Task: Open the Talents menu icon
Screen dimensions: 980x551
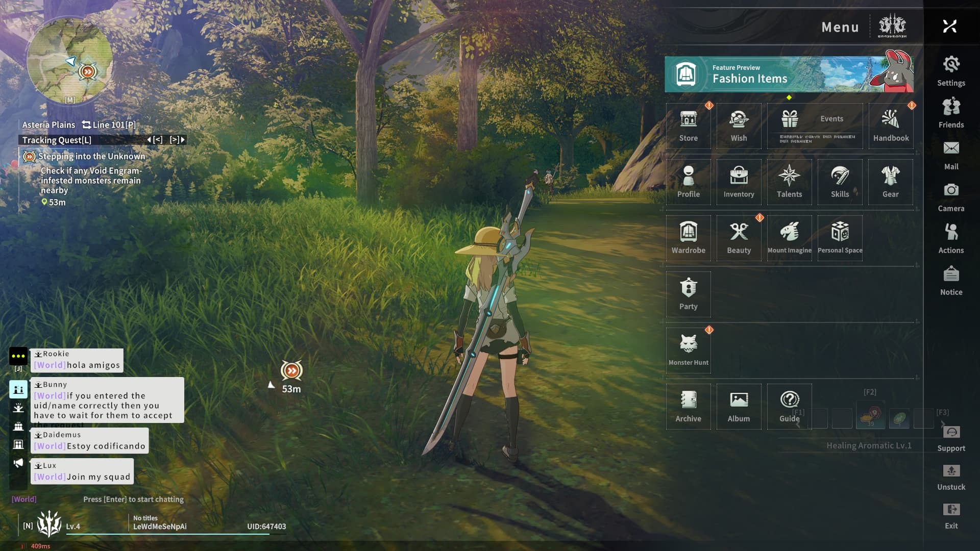Action: click(x=789, y=182)
